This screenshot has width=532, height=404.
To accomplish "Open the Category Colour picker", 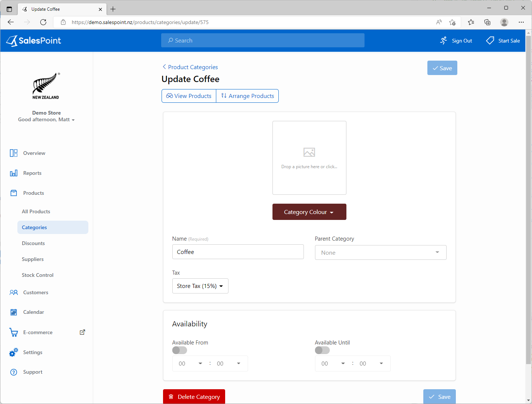I will (309, 211).
